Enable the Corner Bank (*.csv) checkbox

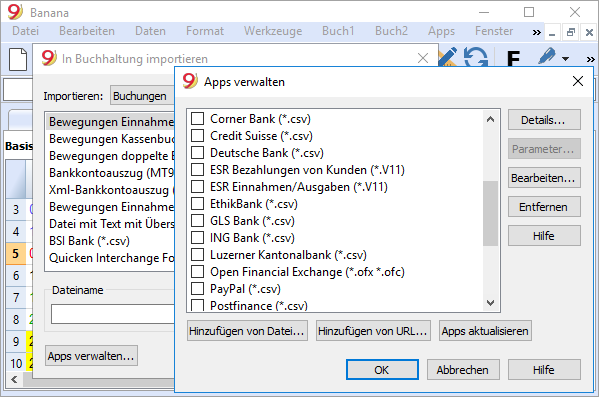point(198,119)
